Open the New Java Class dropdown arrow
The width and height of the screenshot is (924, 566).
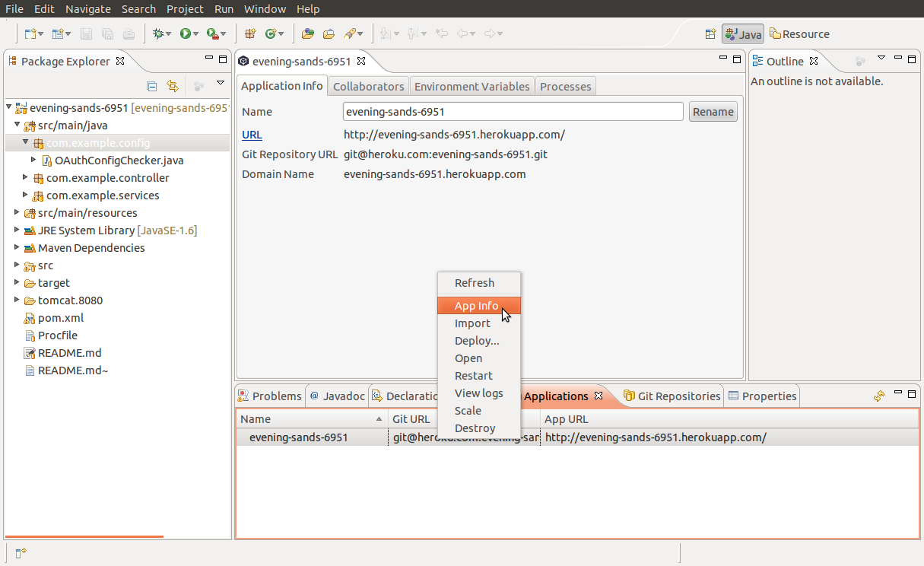tap(281, 34)
